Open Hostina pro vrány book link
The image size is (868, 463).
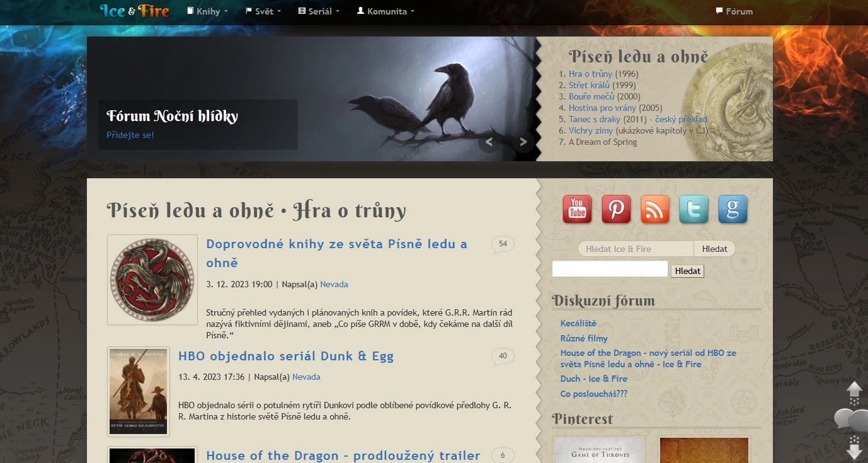(x=602, y=108)
